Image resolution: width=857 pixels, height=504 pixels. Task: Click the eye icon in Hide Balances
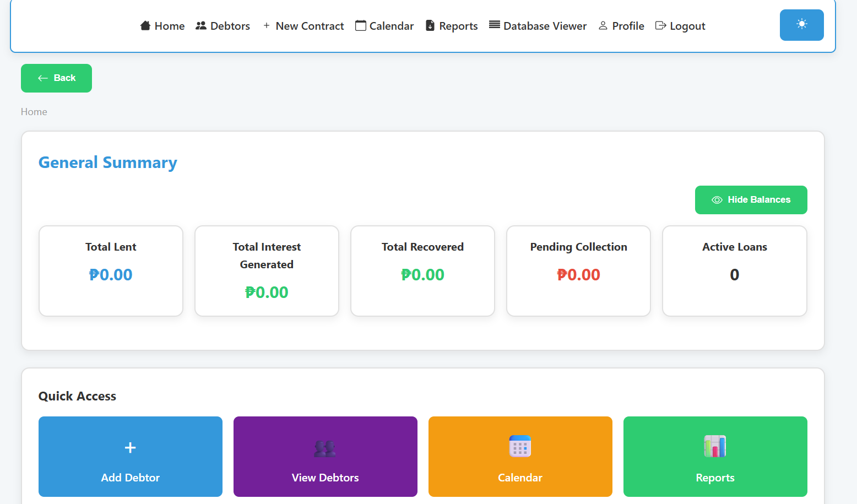tap(717, 200)
